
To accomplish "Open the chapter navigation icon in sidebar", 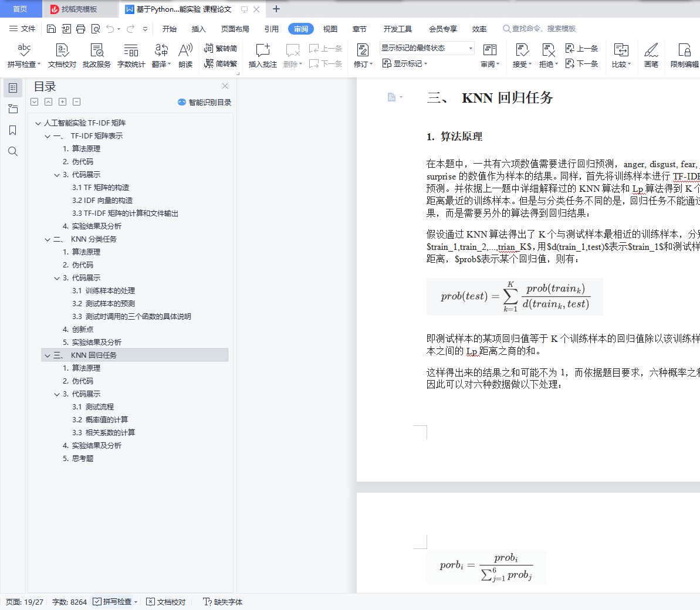I will 13,109.
